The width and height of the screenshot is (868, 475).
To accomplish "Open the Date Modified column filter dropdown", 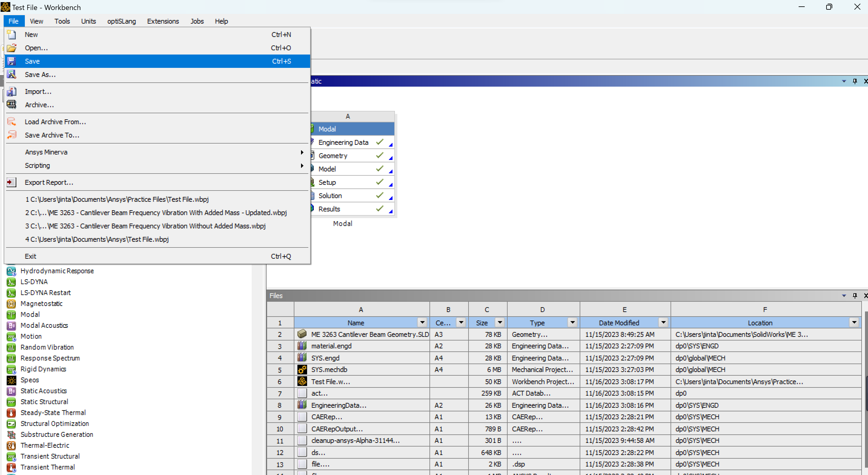I will 663,322.
